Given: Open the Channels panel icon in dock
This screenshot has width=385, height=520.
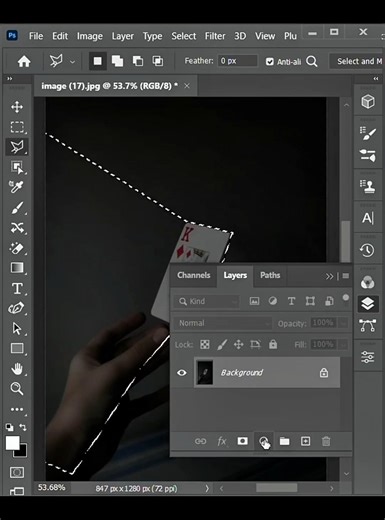Looking at the screenshot, I should (x=367, y=283).
